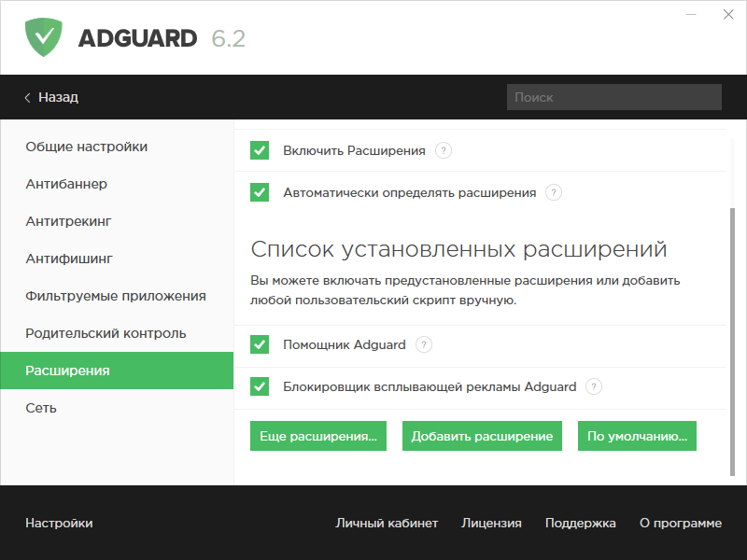Viewport: 747px width, 560px height.
Task: Click the Блокировщик всплывающей рекламы Adguard label
Action: 430,386
